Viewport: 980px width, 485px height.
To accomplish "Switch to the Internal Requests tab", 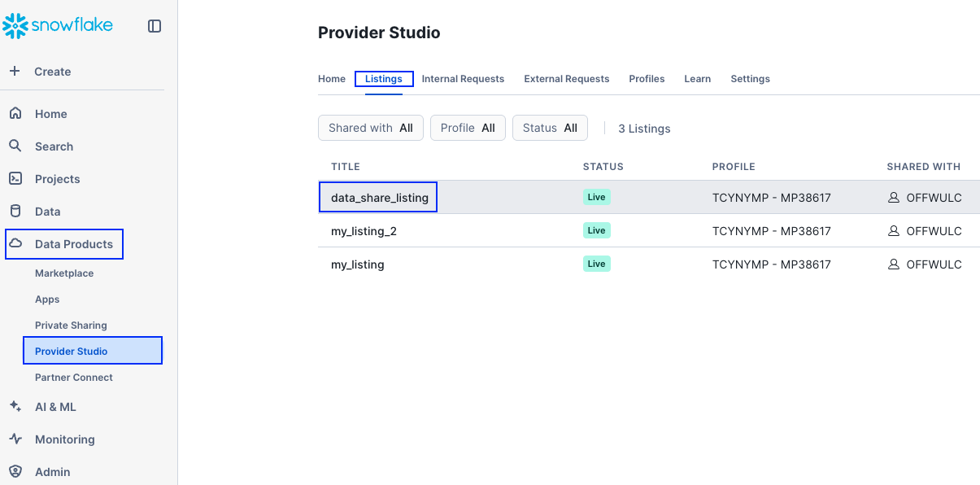I will [463, 79].
